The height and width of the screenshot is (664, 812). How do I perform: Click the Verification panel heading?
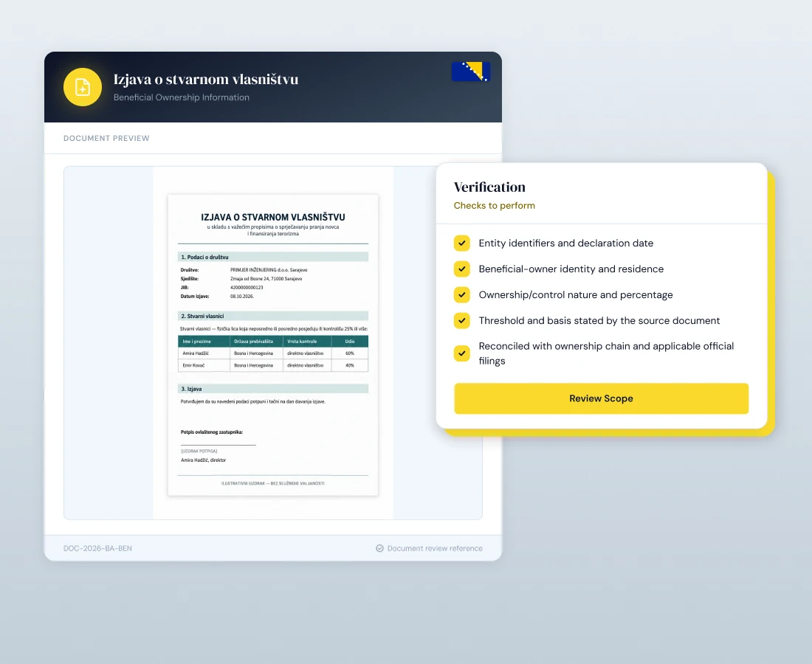point(489,187)
